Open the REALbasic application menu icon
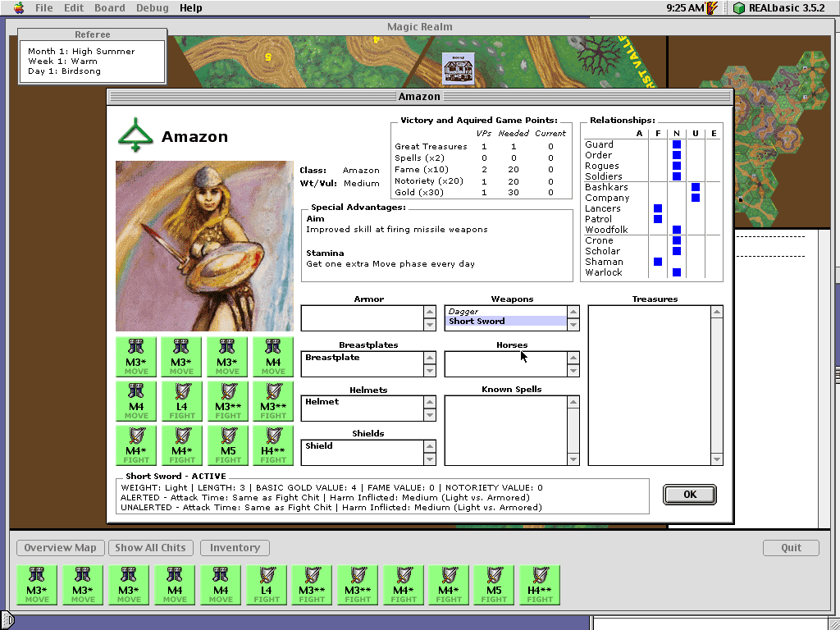The height and width of the screenshot is (630, 840). (739, 8)
